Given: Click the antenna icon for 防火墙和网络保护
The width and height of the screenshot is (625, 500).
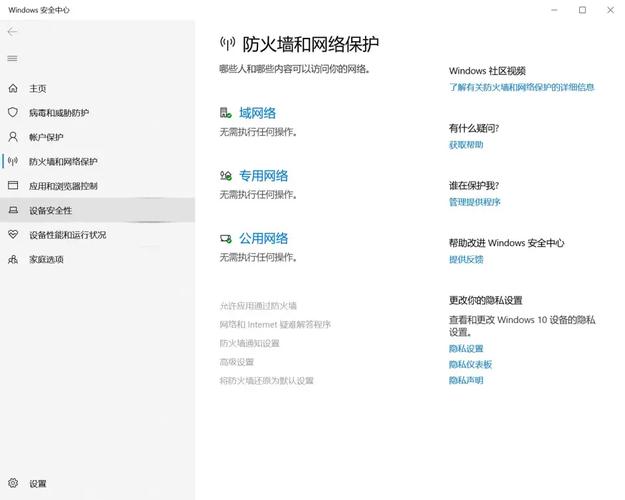Looking at the screenshot, I should pyautogui.click(x=13, y=161).
